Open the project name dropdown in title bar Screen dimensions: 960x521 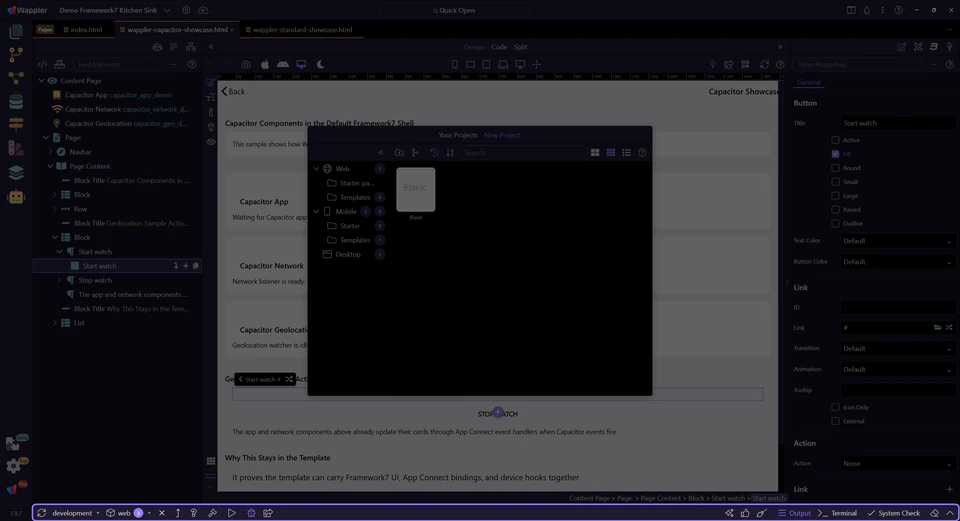tap(115, 10)
